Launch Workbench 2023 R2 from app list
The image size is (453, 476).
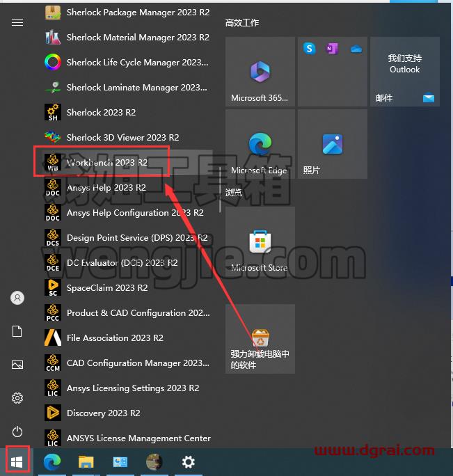pos(127,162)
